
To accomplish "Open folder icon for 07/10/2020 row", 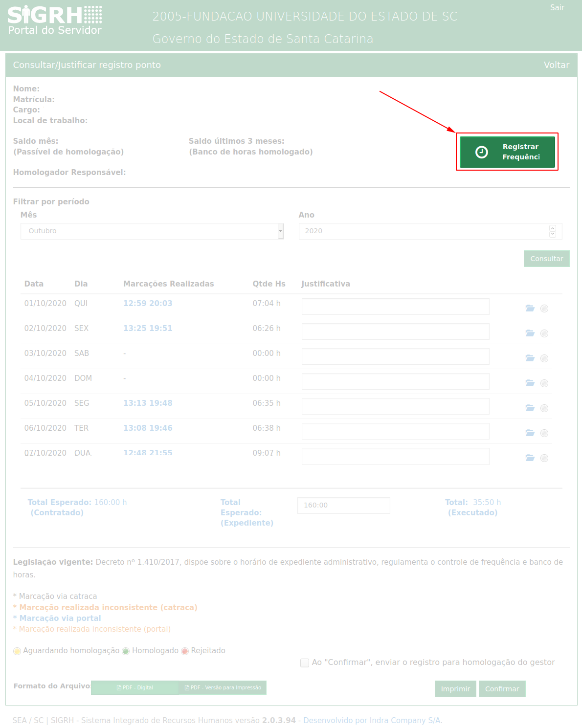I will tap(530, 458).
